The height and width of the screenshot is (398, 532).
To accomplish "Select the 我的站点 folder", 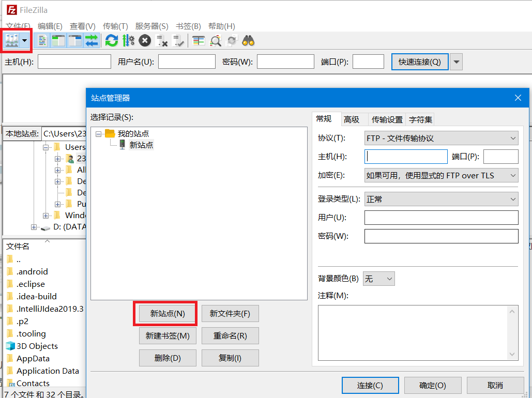I will pos(133,134).
